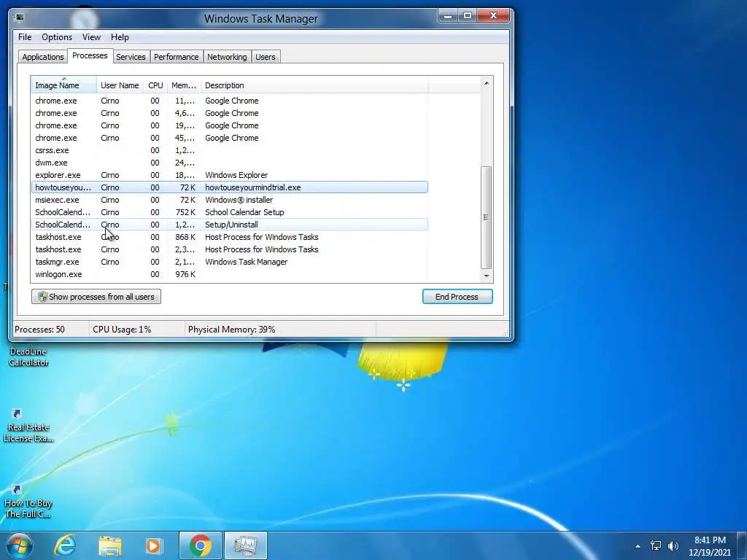747x560 pixels.
Task: Switch to the Performance tab
Action: pyautogui.click(x=176, y=57)
